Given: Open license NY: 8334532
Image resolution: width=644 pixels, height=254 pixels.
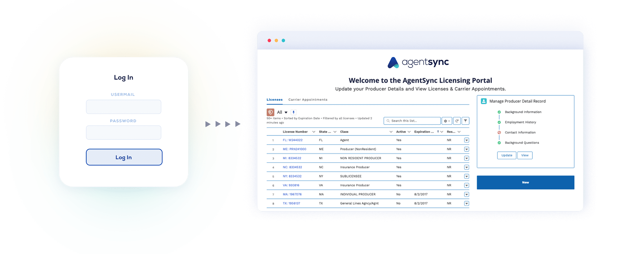Looking at the screenshot, I should click(x=292, y=176).
